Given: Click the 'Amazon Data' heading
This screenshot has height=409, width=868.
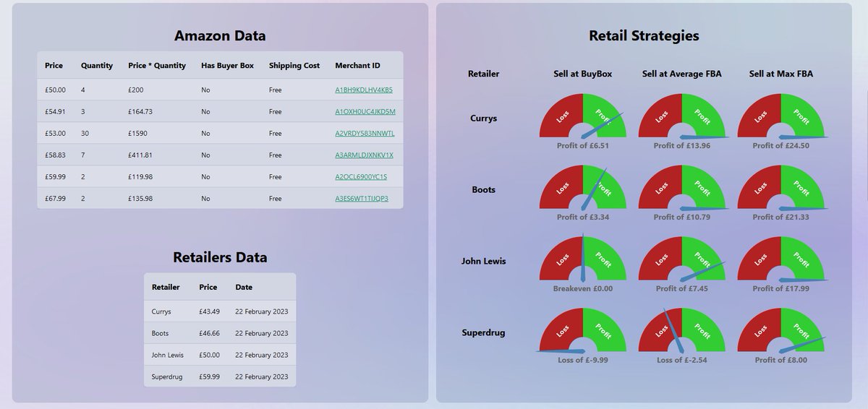Looking at the screenshot, I should click(x=220, y=35).
